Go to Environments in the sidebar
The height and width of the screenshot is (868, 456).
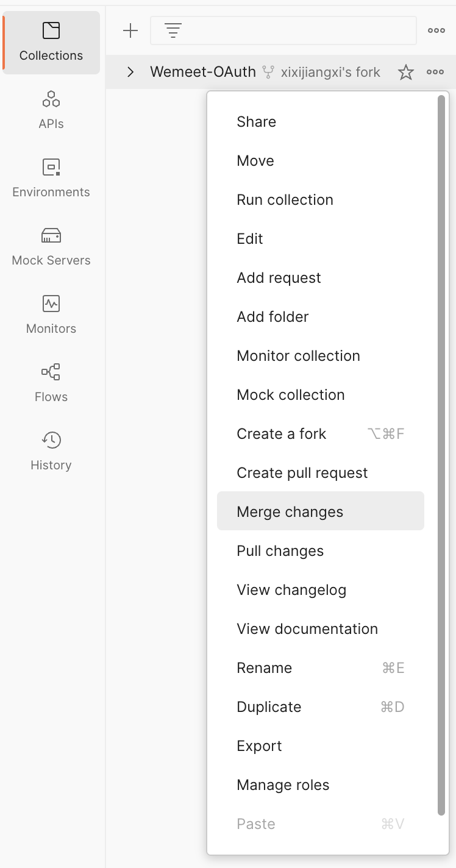[x=51, y=179]
